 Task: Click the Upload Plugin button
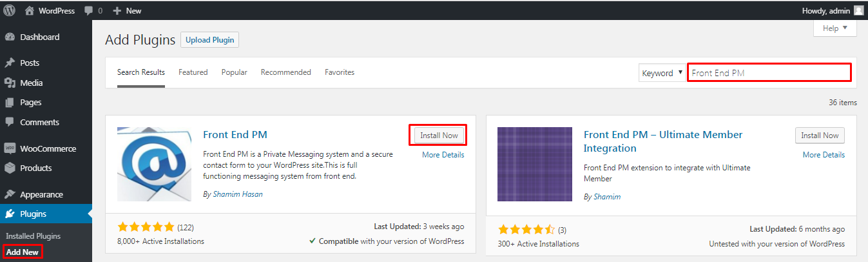tap(210, 40)
